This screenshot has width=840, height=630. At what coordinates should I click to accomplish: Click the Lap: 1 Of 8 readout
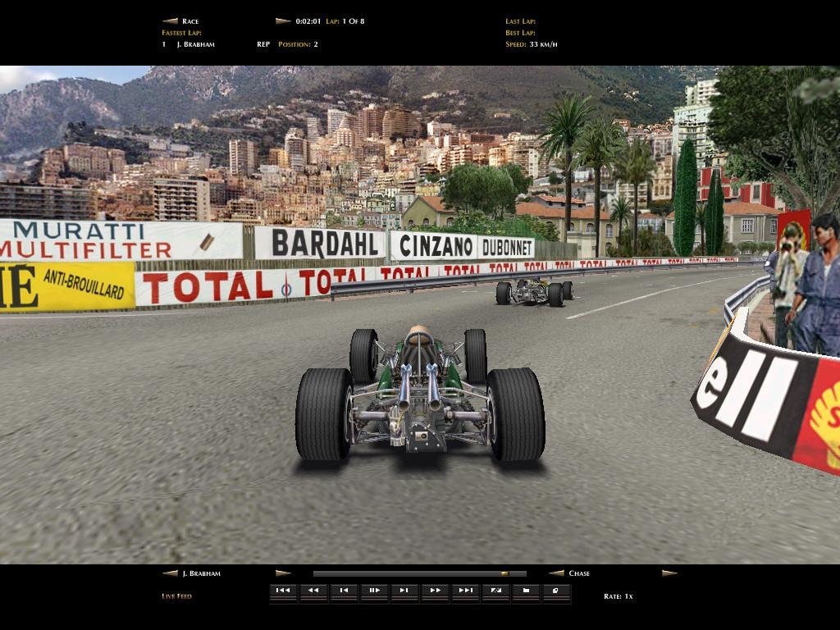coord(345,21)
